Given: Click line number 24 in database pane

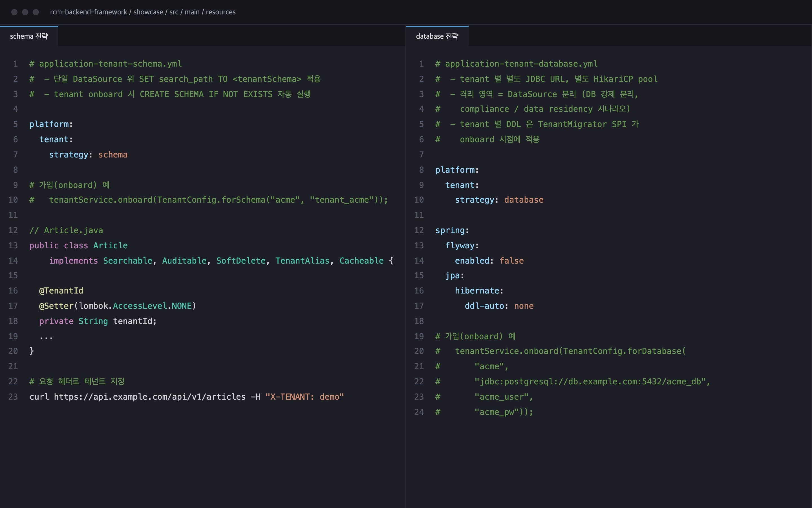Looking at the screenshot, I should point(419,412).
